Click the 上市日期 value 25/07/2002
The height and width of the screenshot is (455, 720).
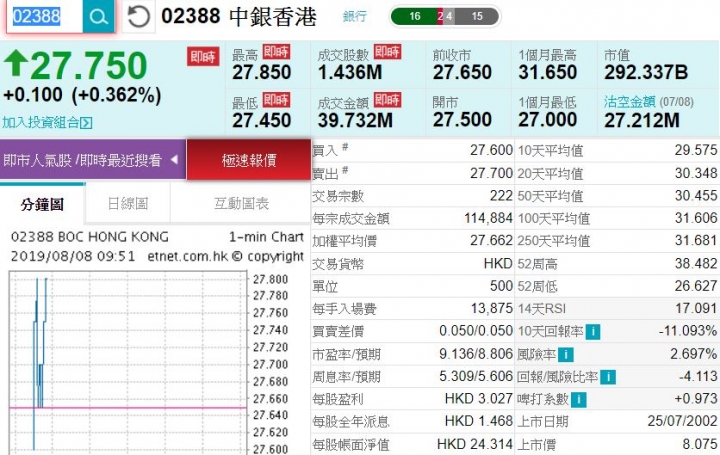tap(682, 421)
